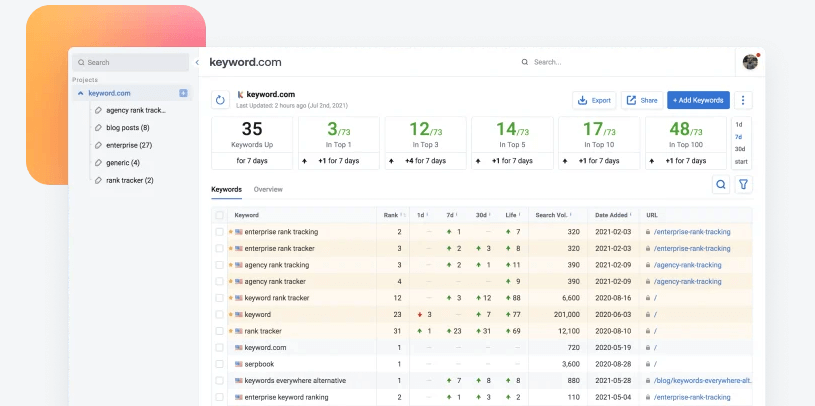Open /enterprise-rank-tracking link for enterprise rank tracker
Image resolution: width=815 pixels, height=406 pixels.
pyautogui.click(x=692, y=248)
